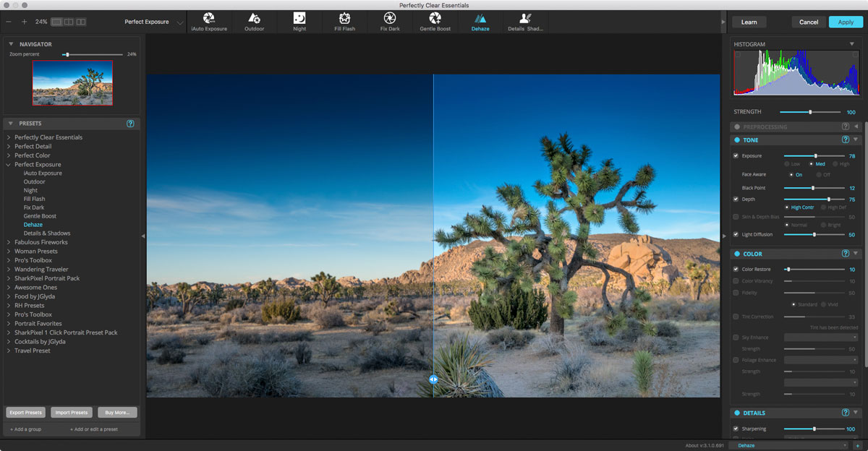Select the Outdoor preset icon
Image resolution: width=868 pixels, height=451 pixels.
coord(254,18)
